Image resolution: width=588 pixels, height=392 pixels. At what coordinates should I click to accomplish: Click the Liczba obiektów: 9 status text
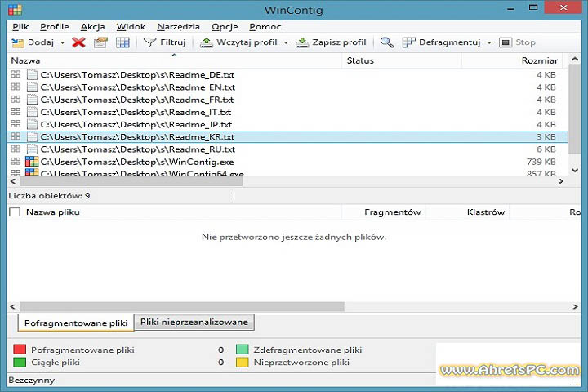coord(49,196)
